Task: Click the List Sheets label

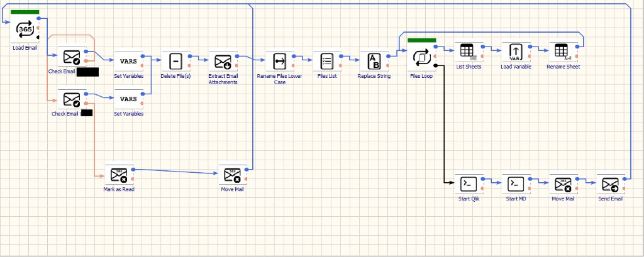Action: 469,67
